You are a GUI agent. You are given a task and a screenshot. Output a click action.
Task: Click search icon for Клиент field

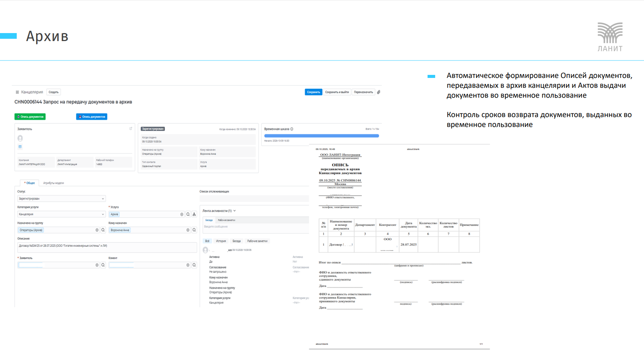pyautogui.click(x=194, y=265)
